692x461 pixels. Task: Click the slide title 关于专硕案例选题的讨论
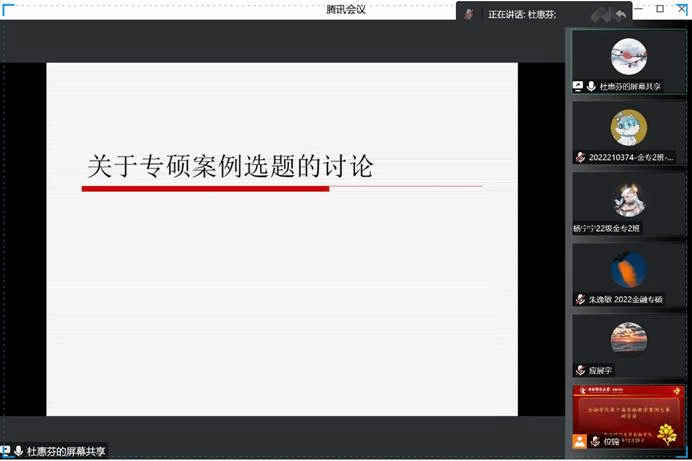point(230,166)
